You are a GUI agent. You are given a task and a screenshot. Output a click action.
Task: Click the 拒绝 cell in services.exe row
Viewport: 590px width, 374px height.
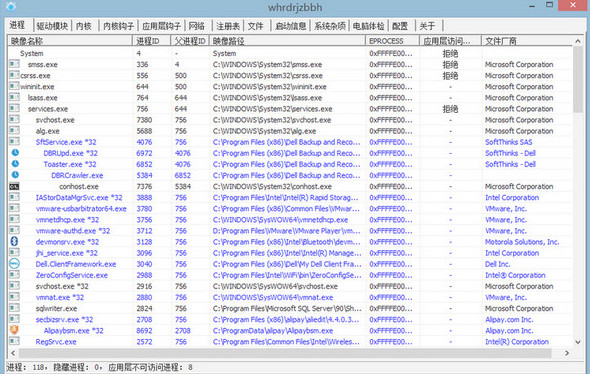click(x=450, y=109)
